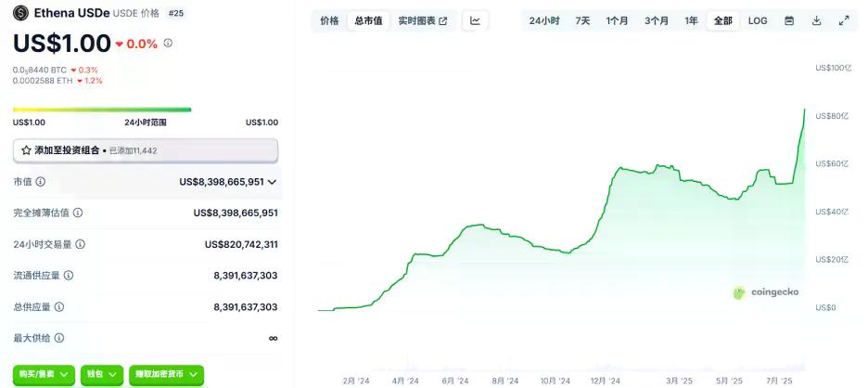Viewport: 868px width, 388px height.
Task: Click the info icon next to 市值
Action: click(41, 182)
